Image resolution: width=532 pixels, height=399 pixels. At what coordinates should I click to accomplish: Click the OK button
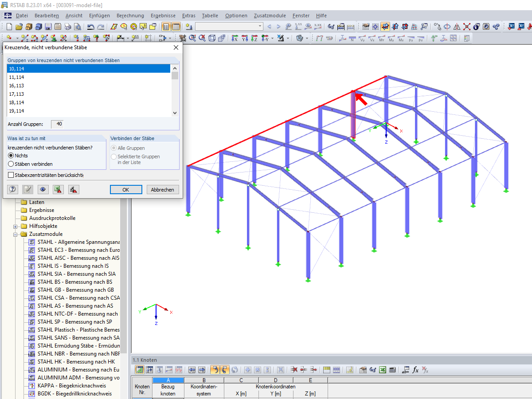click(x=126, y=189)
